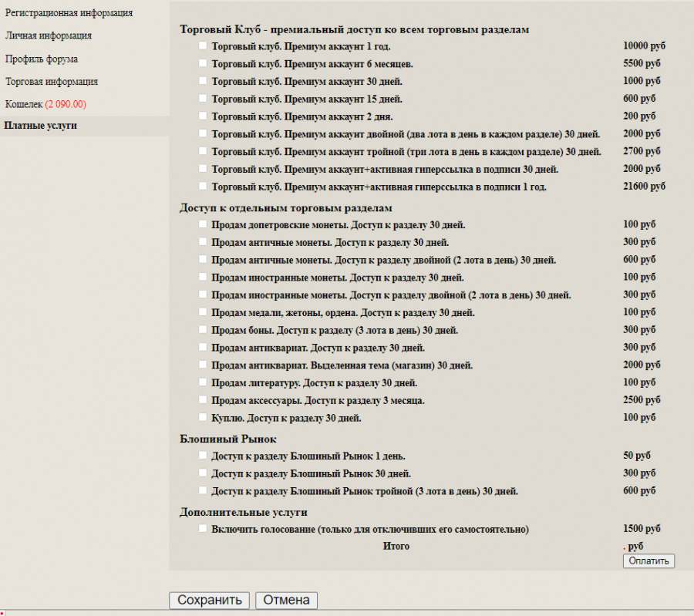Click the Доступ к отдельным торговым разделам heading
This screenshot has height=616, width=694.
click(x=286, y=208)
